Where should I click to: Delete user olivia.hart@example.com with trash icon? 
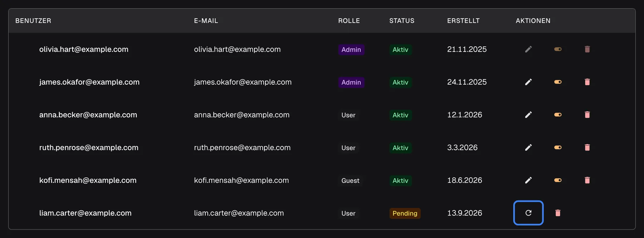pos(587,49)
